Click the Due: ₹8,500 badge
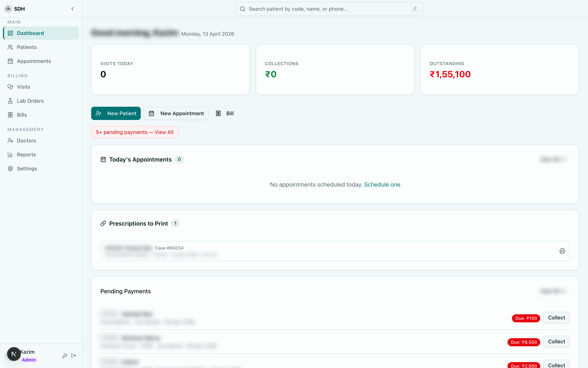The height and width of the screenshot is (368, 588). pyautogui.click(x=524, y=342)
